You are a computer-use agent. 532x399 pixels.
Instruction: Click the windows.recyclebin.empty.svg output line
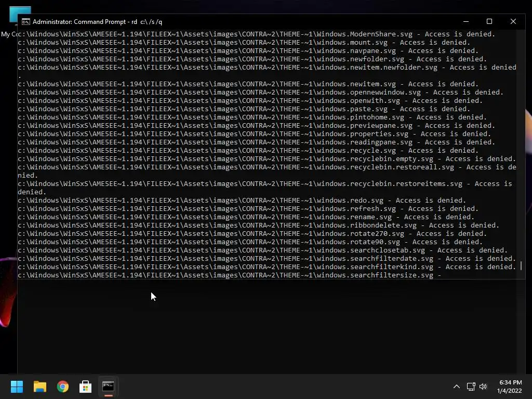tap(267, 159)
